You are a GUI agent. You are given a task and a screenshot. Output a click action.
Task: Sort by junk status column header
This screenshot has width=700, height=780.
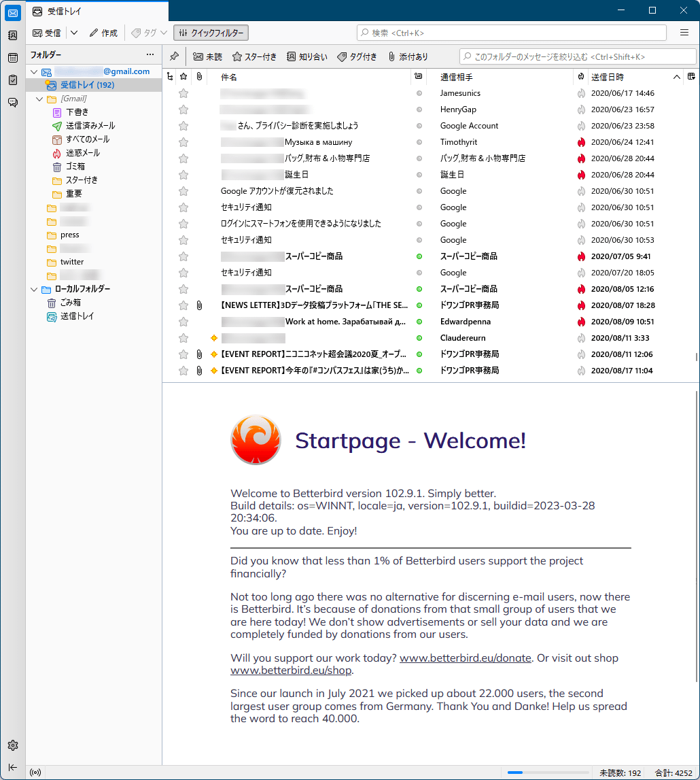coord(580,77)
